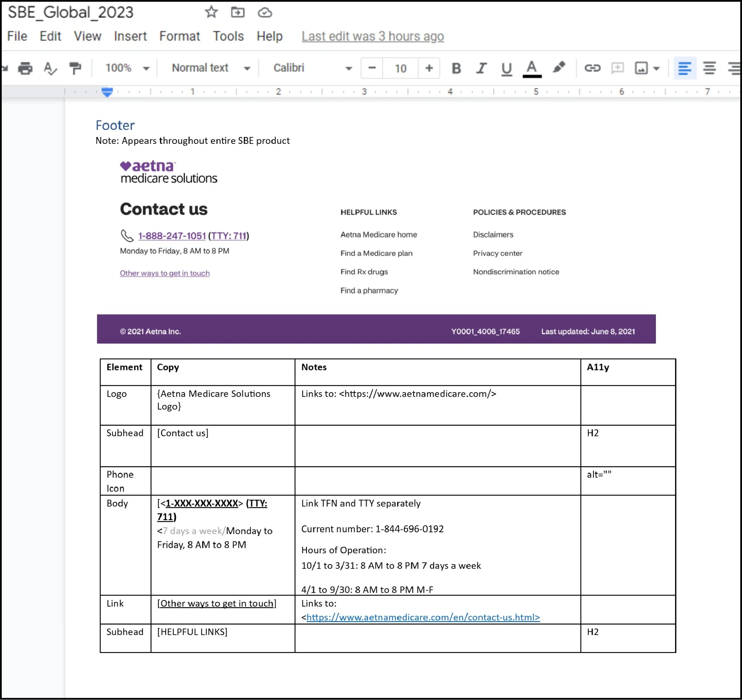Open the Tools menu

[x=228, y=36]
